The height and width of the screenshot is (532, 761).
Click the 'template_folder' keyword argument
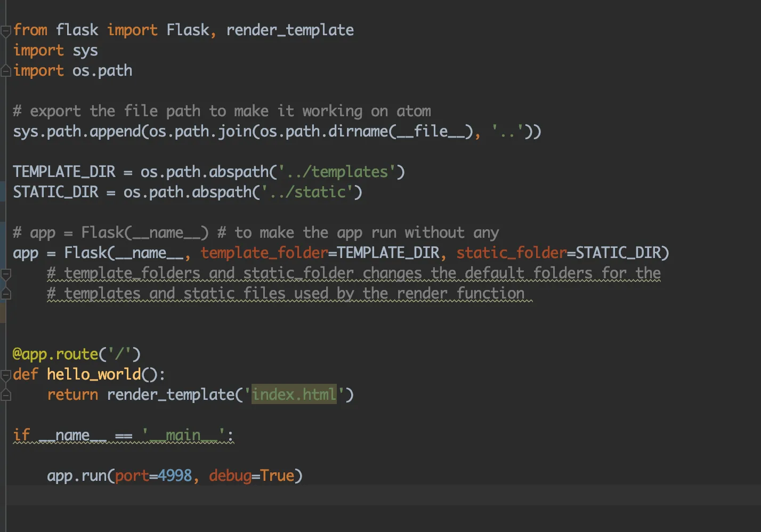coord(264,253)
